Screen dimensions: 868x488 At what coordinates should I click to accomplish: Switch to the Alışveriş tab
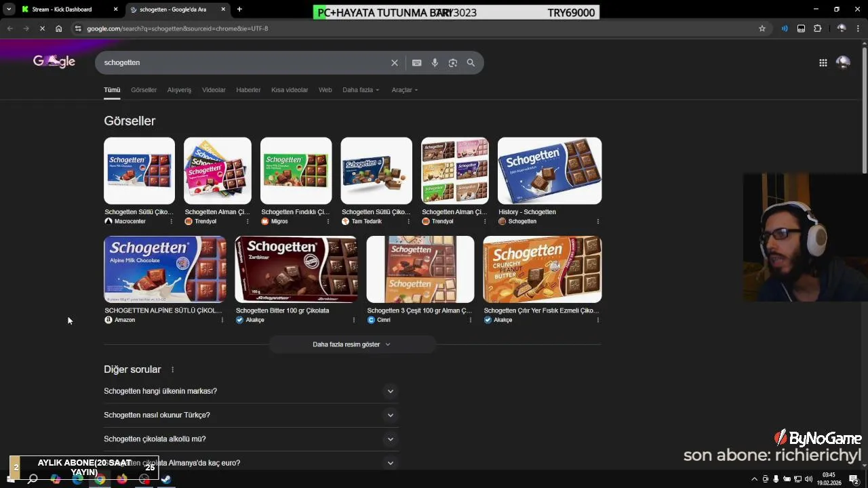[179, 90]
